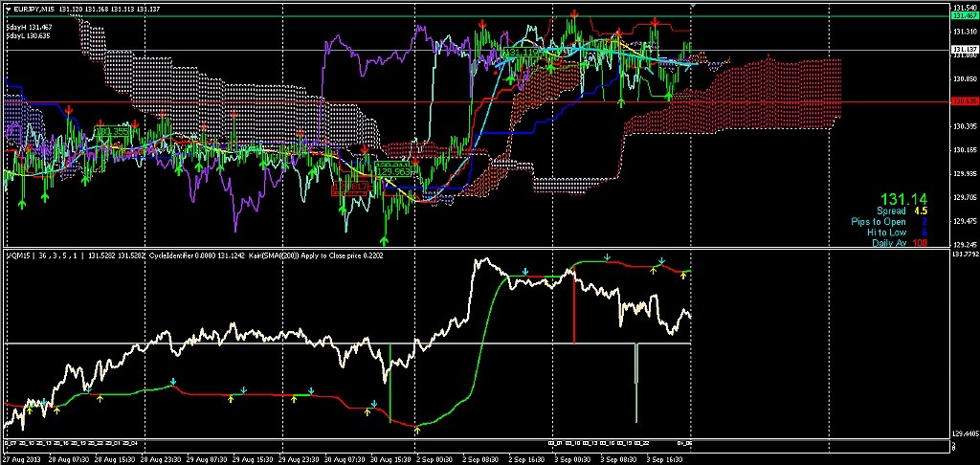Click the 129.4405 indicator scale value
This screenshot has height=465, width=980.
pos(965,433)
